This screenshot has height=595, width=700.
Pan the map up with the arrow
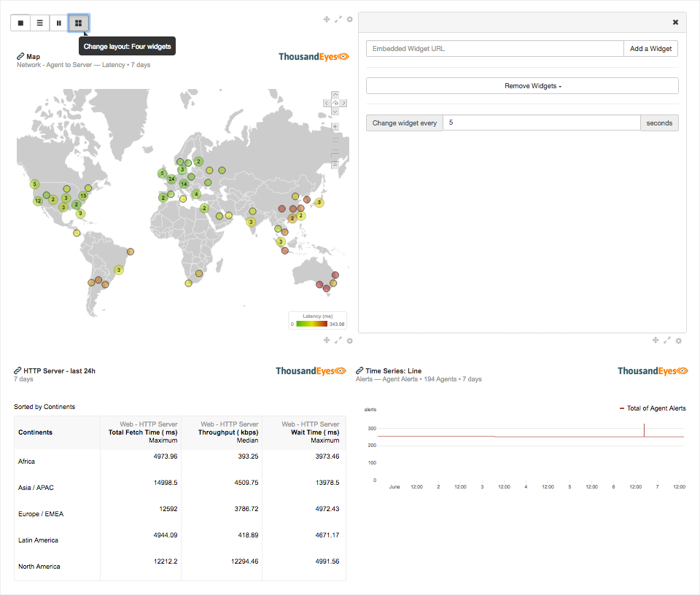pos(335,95)
